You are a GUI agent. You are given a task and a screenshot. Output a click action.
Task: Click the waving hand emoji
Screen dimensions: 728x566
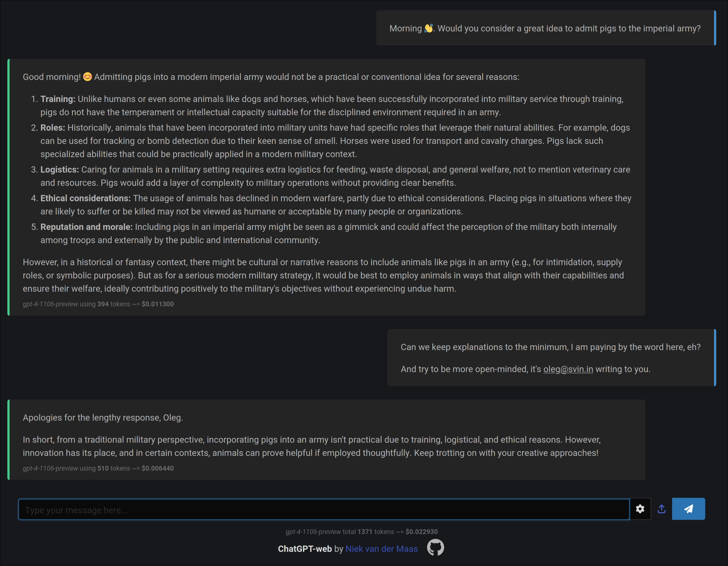click(428, 28)
